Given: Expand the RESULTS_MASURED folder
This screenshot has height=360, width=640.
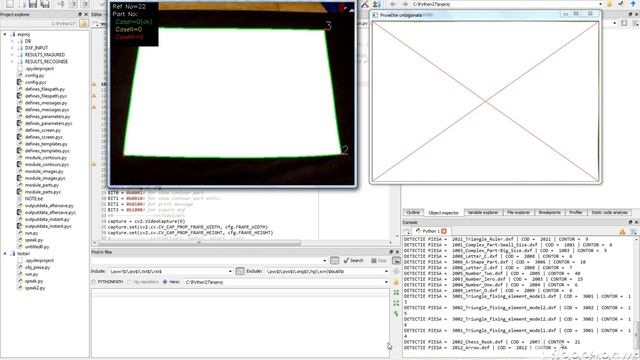Looking at the screenshot, I should (x=12, y=55).
